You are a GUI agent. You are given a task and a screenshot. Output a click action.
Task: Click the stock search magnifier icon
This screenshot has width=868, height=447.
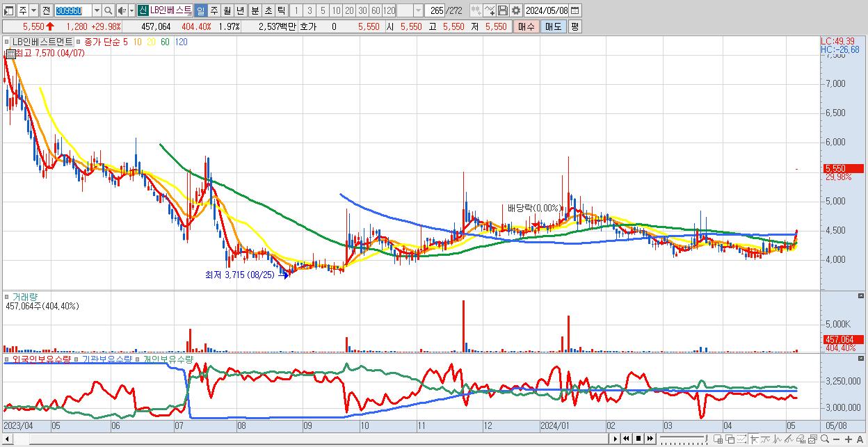[x=108, y=10]
